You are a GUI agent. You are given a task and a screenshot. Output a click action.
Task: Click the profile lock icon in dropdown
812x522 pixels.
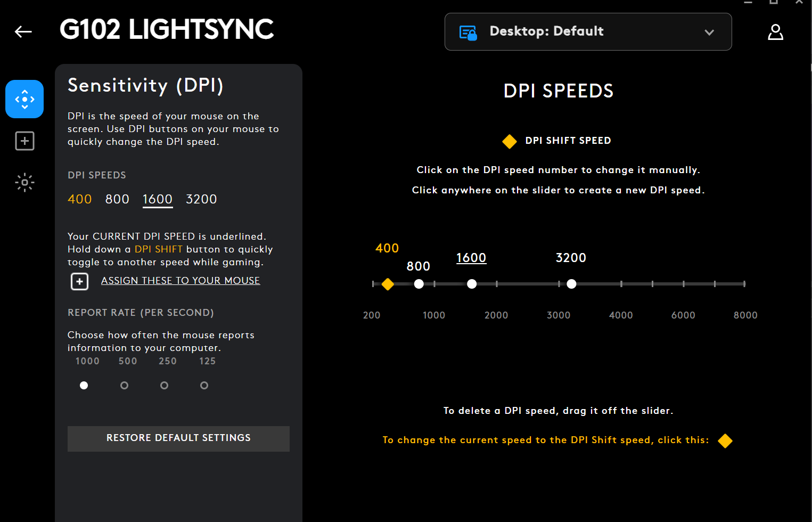(468, 32)
